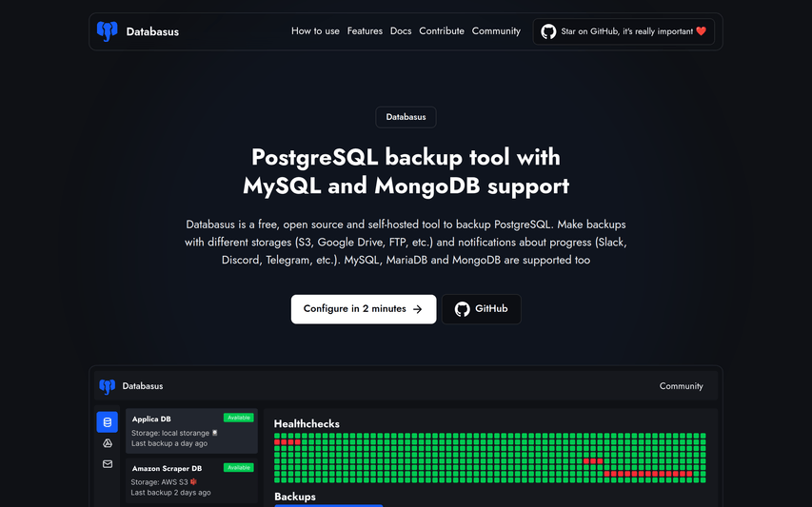
Task: Open the How to use menu item
Action: coord(315,31)
